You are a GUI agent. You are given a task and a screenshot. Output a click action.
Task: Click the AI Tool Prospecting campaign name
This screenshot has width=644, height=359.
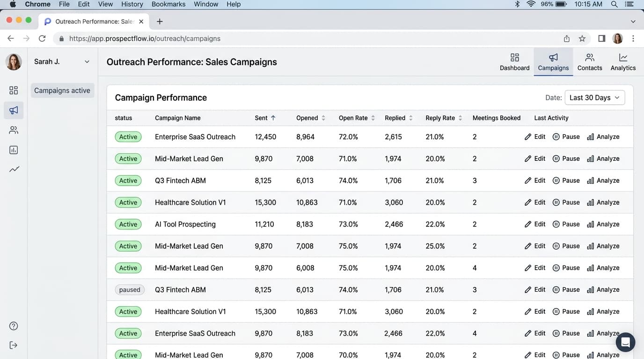[x=185, y=224]
